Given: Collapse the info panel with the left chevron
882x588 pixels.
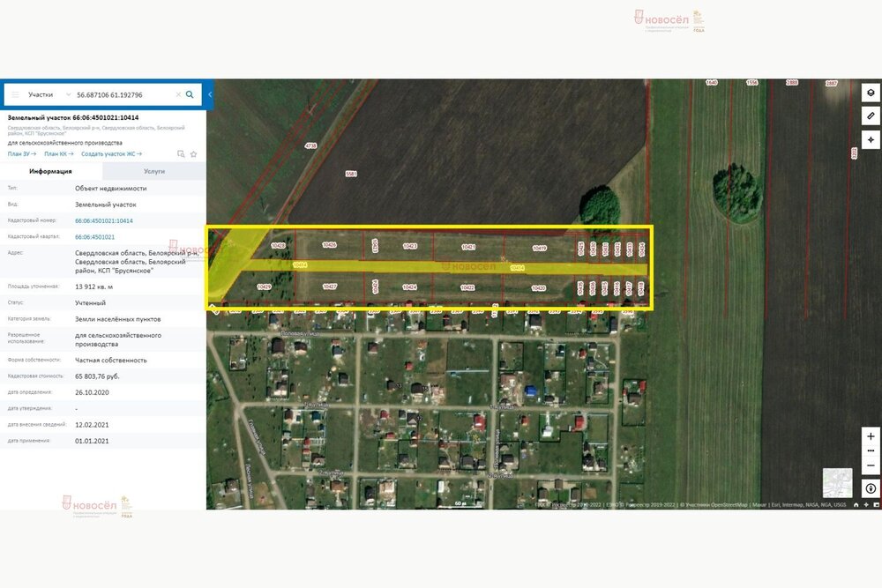Looking at the screenshot, I should pyautogui.click(x=210, y=94).
